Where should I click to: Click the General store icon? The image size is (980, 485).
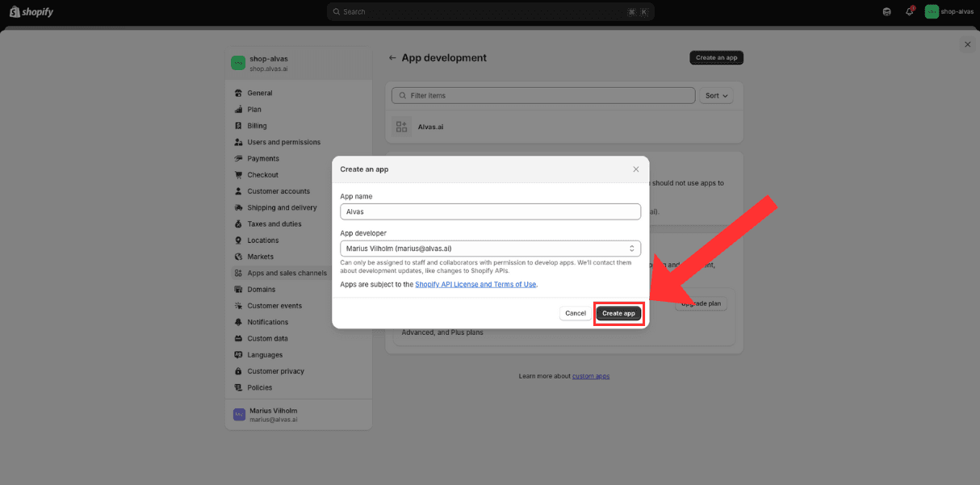click(239, 93)
